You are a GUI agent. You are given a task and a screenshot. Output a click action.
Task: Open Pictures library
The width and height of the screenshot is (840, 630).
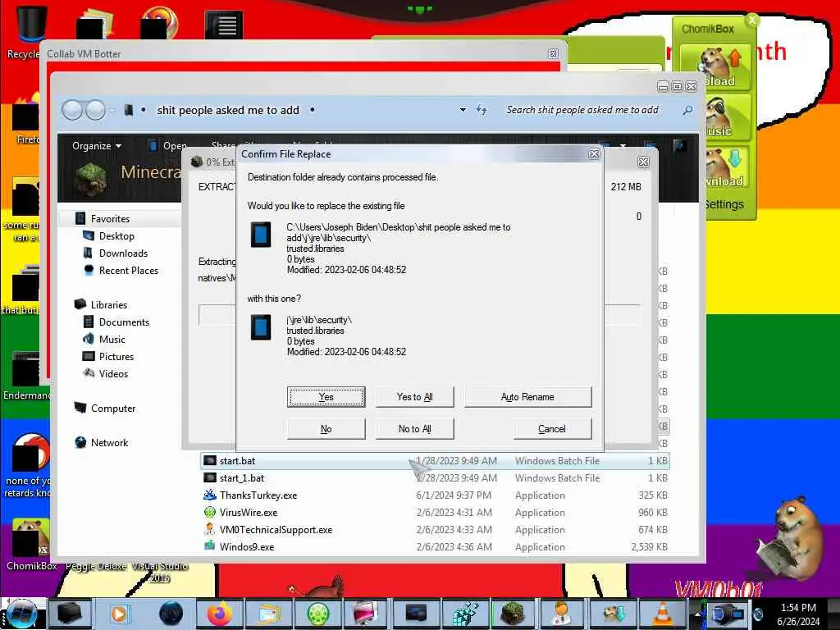[116, 357]
